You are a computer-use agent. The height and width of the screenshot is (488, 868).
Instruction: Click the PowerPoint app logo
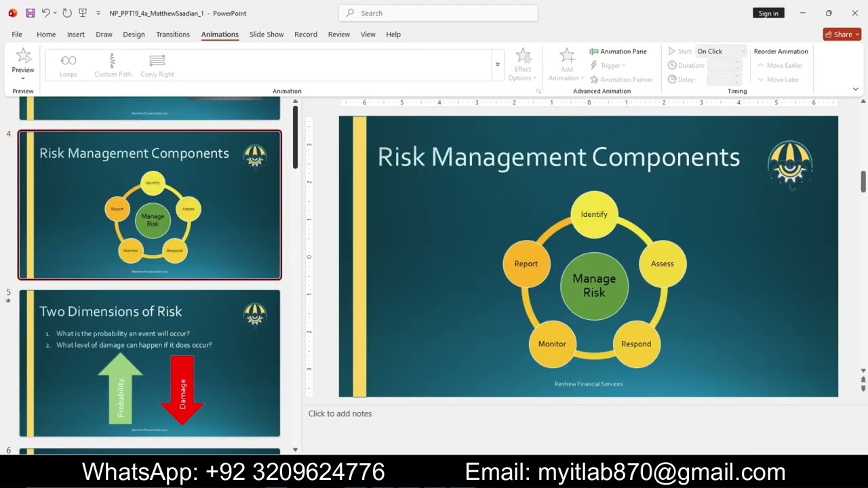[x=13, y=13]
